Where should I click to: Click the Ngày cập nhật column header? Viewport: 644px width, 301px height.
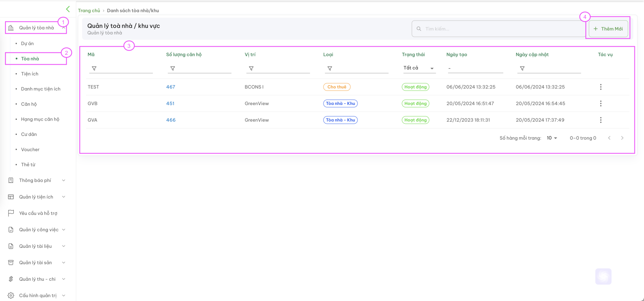[532, 54]
